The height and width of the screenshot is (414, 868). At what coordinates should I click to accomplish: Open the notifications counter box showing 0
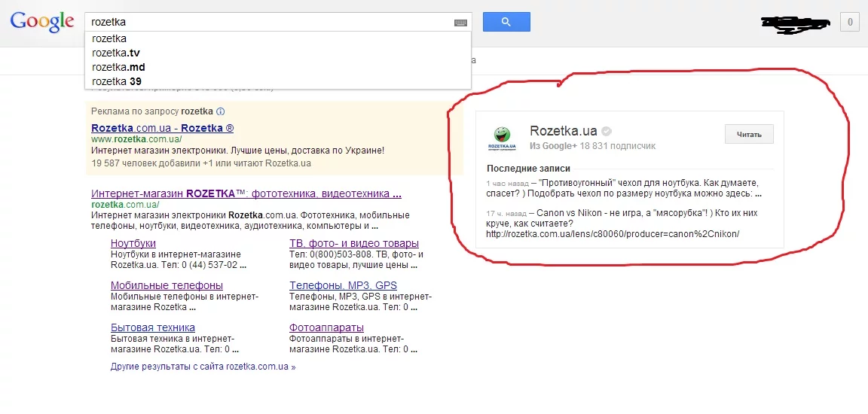849,23
